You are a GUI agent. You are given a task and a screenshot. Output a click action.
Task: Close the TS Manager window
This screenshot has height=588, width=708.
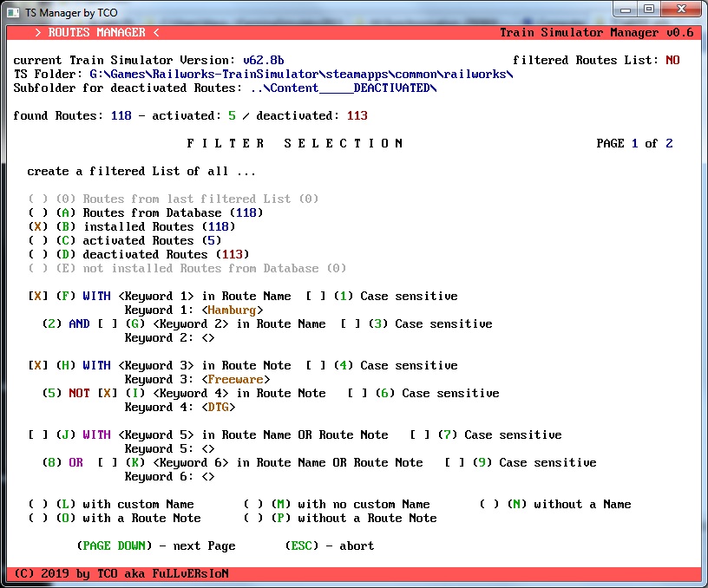tap(681, 9)
